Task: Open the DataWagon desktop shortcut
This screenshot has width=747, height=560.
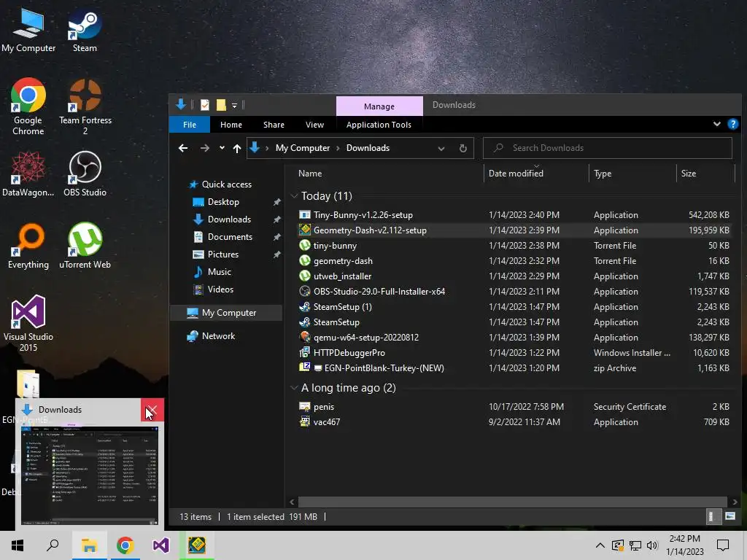Action: 28,174
